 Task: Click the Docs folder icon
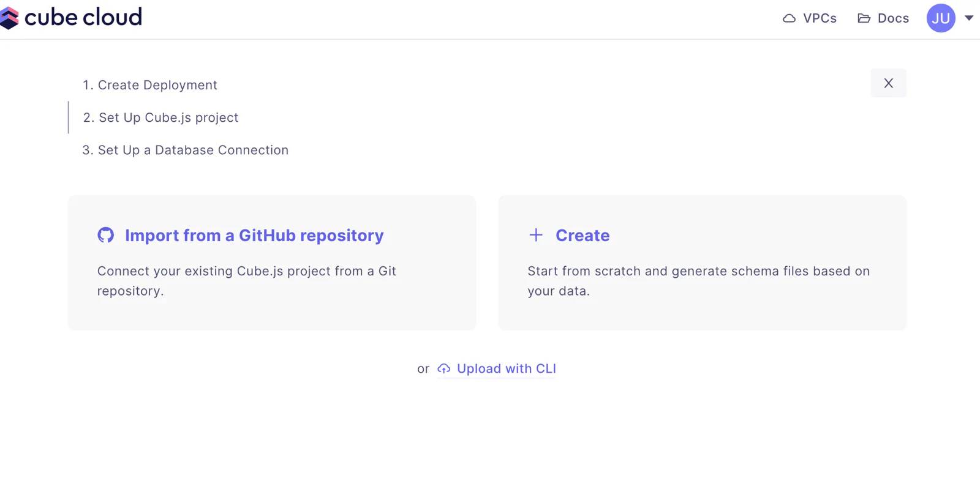coord(864,18)
